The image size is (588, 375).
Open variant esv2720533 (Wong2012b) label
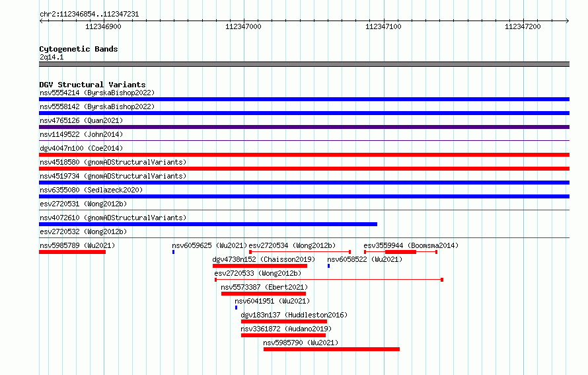coord(258,273)
